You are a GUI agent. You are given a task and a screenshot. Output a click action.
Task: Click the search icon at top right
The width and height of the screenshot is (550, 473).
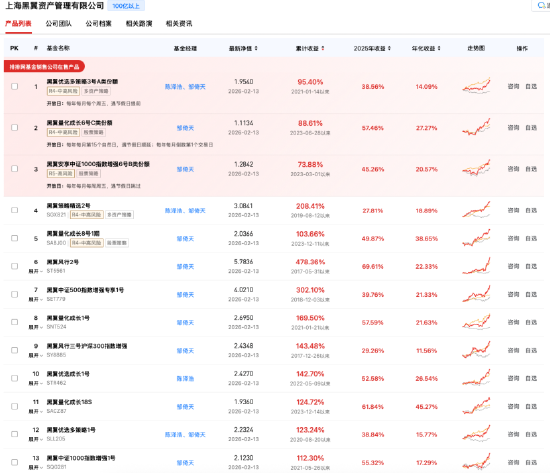pyautogui.click(x=541, y=6)
